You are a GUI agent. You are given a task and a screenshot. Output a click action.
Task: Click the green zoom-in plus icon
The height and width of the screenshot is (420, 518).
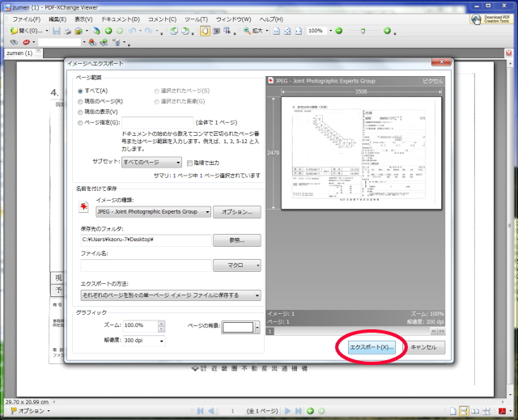(x=387, y=31)
